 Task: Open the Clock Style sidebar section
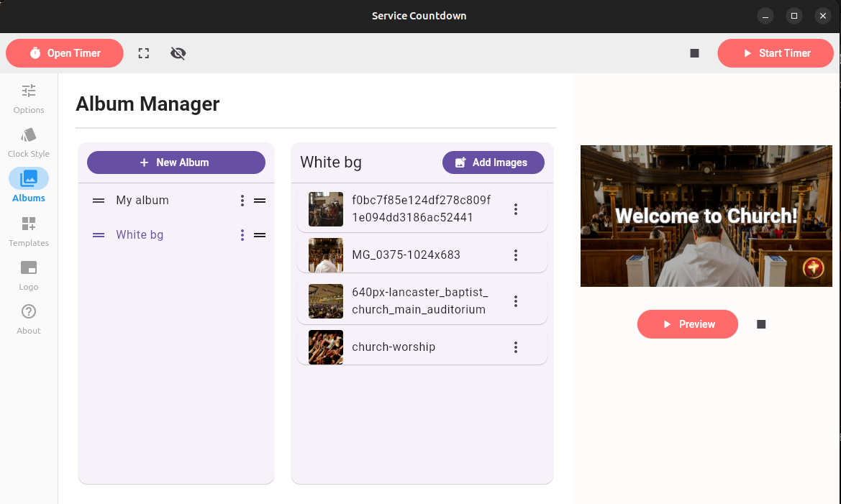click(29, 142)
